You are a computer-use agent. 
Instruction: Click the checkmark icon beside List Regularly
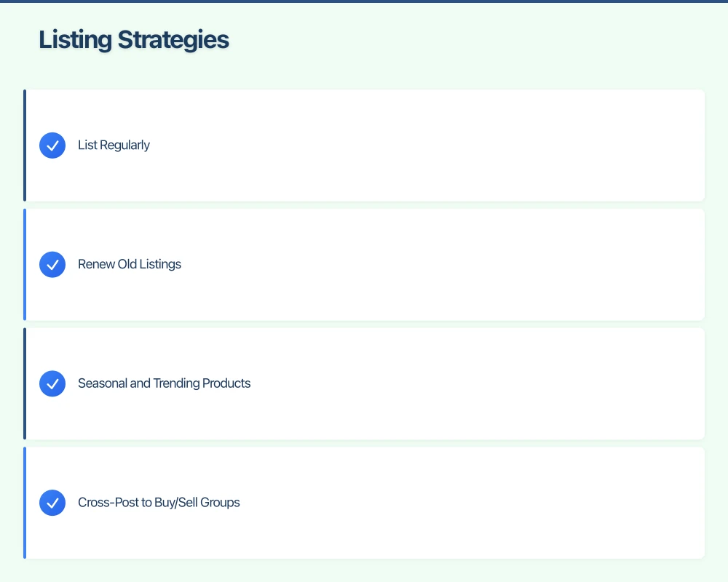click(52, 145)
